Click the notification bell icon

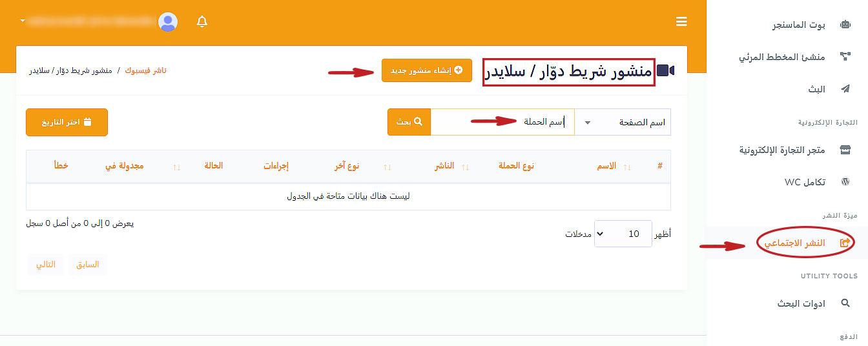202,22
